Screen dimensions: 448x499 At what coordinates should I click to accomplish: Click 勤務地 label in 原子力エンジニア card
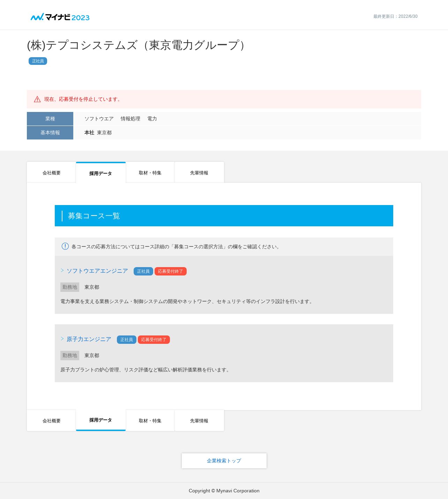coord(70,355)
